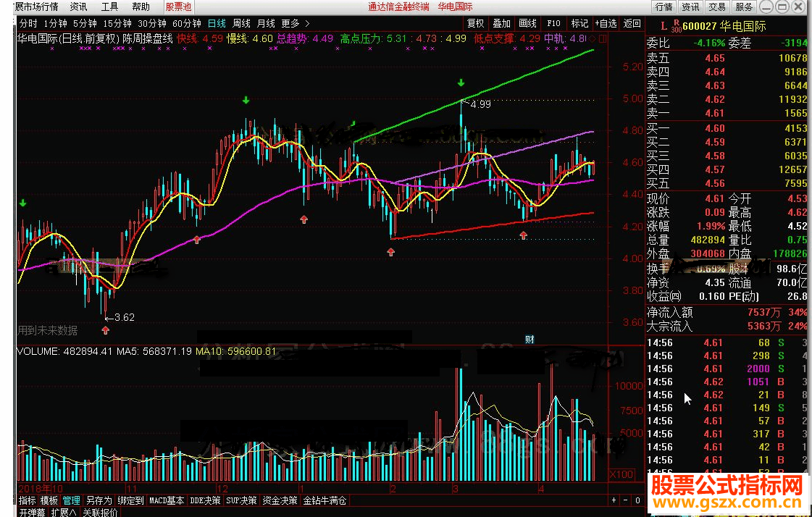Switch to 资金决策 indicator
The height and width of the screenshot is (517, 812).
tap(280, 500)
